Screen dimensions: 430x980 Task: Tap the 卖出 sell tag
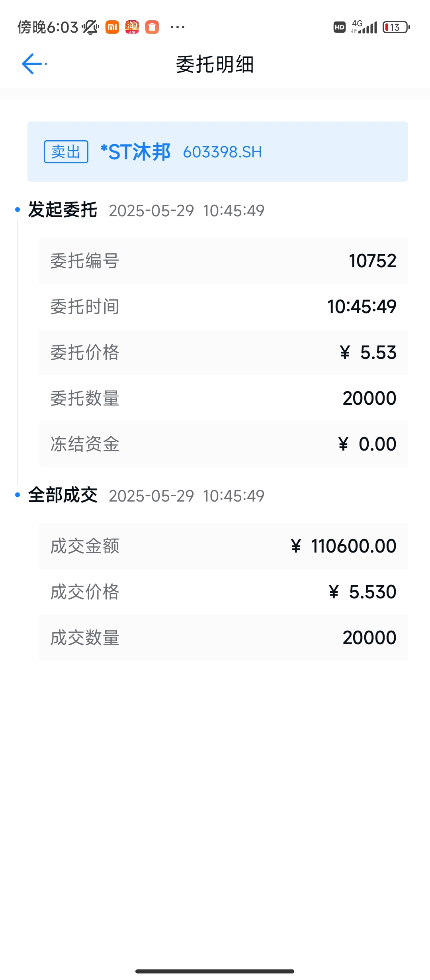tap(66, 152)
